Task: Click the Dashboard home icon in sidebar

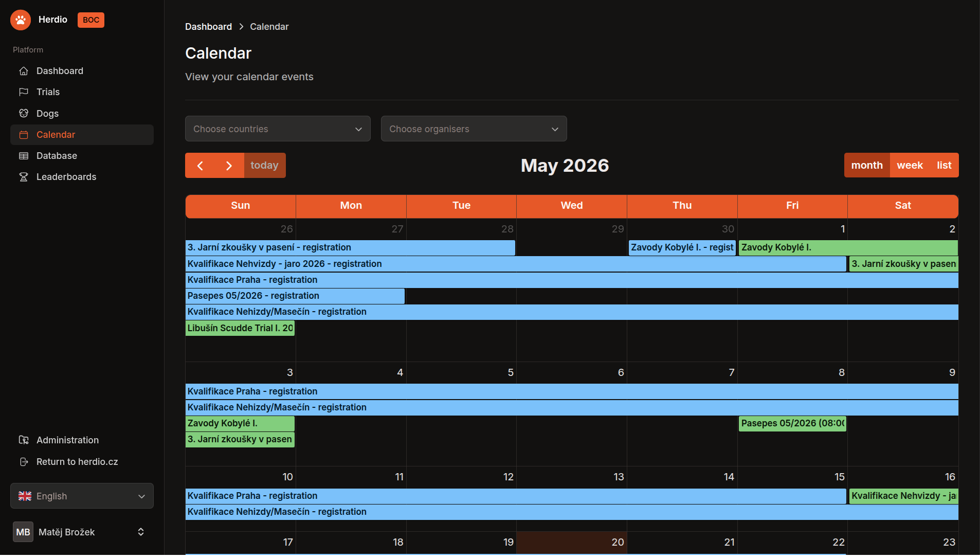Action: click(x=24, y=71)
